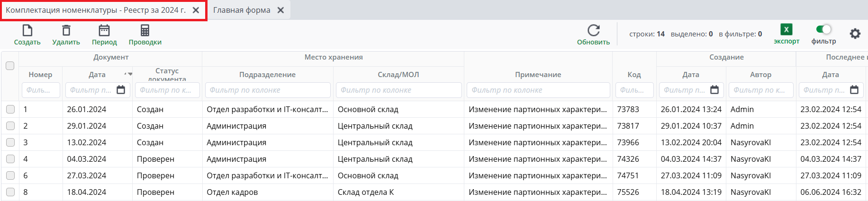This screenshot has height=201, width=868.
Task: Click the Склад/МОЛ column filter field
Action: click(398, 90)
